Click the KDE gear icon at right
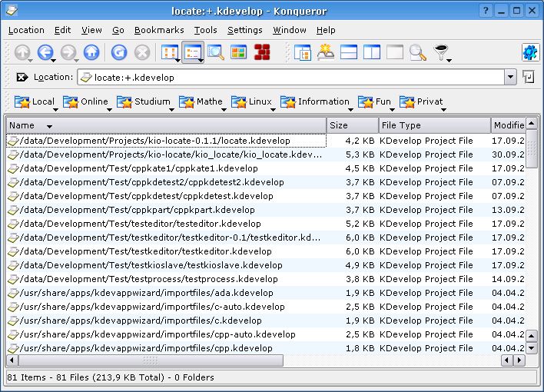The image size is (544, 392). (529, 52)
